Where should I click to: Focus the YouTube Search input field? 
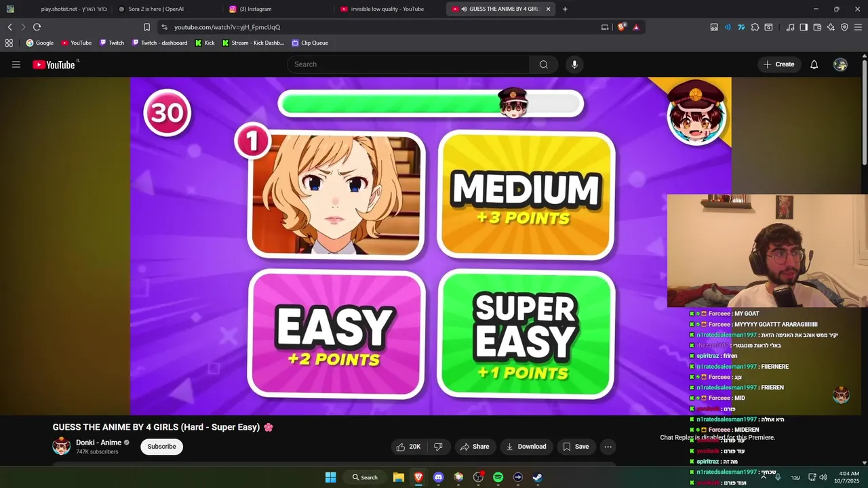click(x=408, y=64)
